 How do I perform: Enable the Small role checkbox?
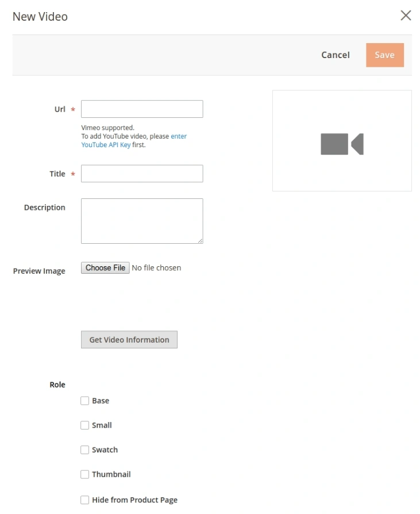[x=84, y=425]
